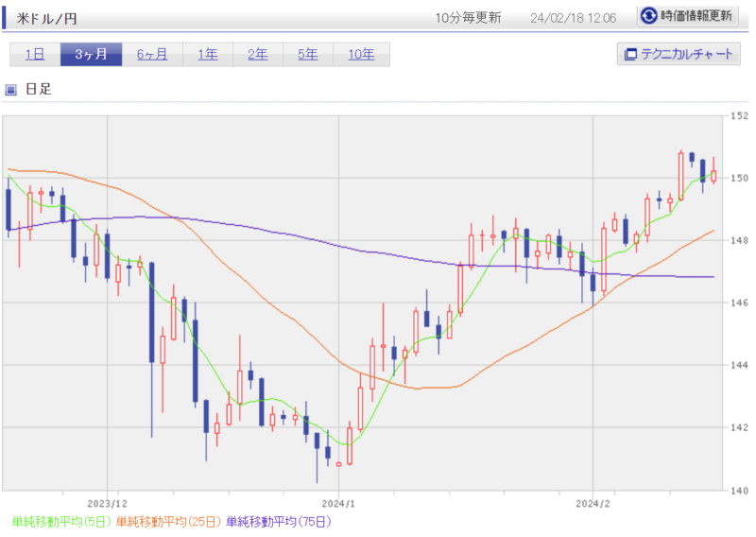
Task: Click the square icon beside 日足
Action: point(10,90)
